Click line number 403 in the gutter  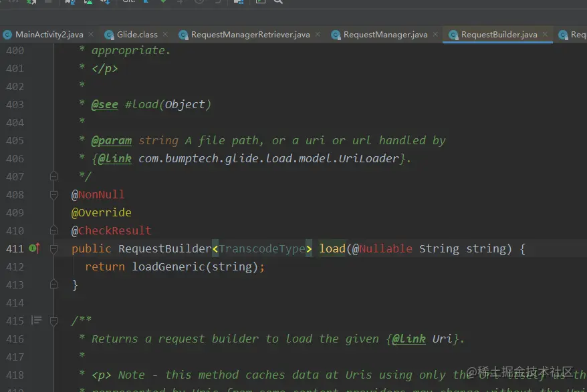15,104
